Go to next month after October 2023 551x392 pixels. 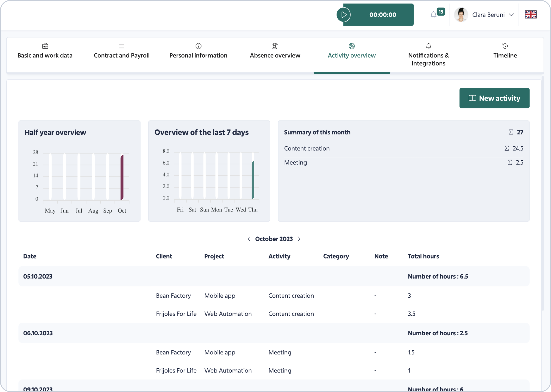[299, 239]
